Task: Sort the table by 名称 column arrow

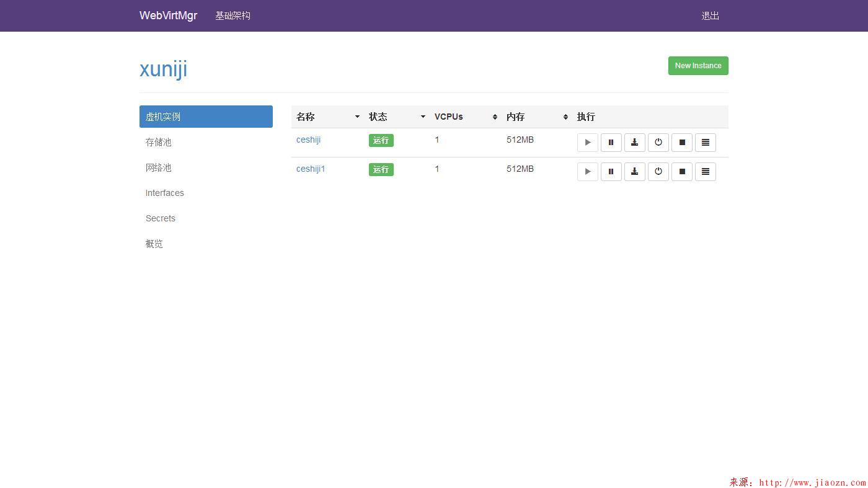Action: (357, 117)
